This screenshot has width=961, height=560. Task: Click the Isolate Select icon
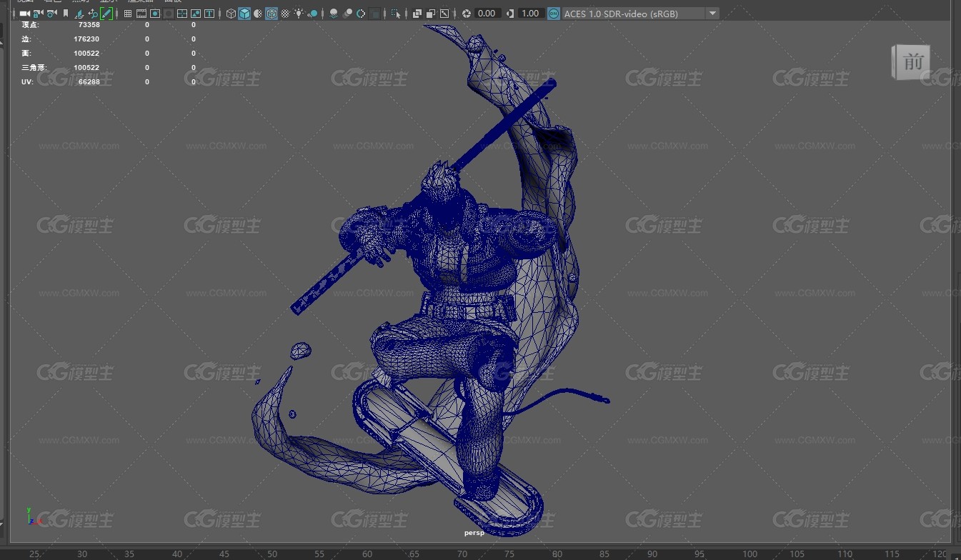(396, 14)
